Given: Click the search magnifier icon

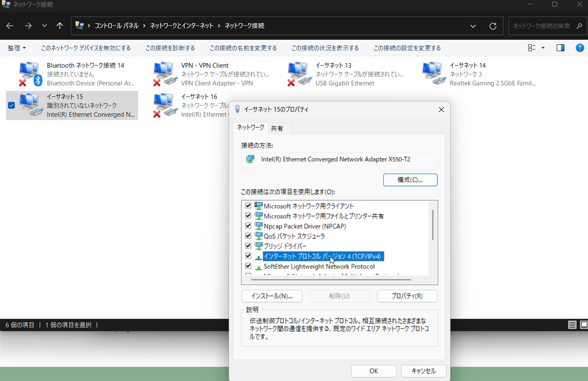Looking at the screenshot, I should tap(579, 26).
